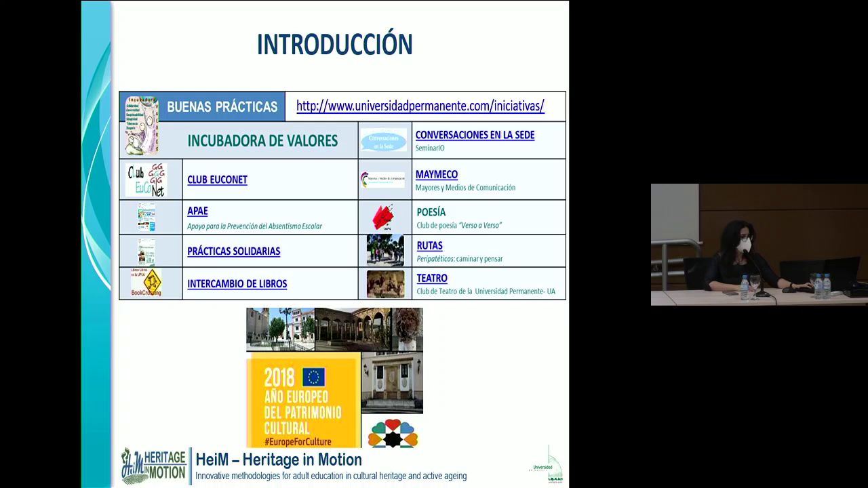Viewport: 868px width, 488px height.
Task: Click the CLUB EUCONET link
Action: 217,180
